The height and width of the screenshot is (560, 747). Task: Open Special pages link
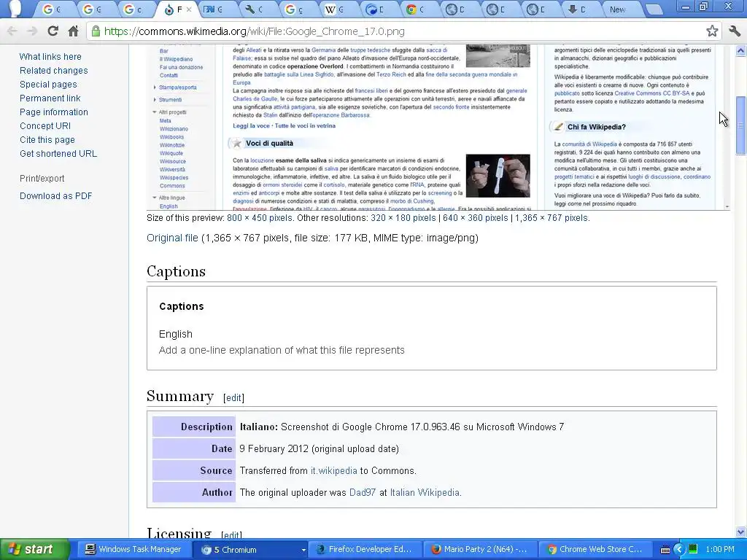(x=48, y=85)
